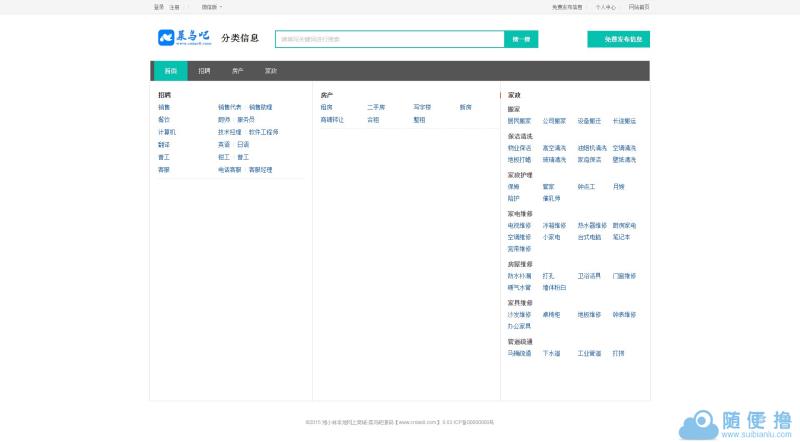Click the keyword search input field
Screen dimensions: 800x442
click(390, 39)
